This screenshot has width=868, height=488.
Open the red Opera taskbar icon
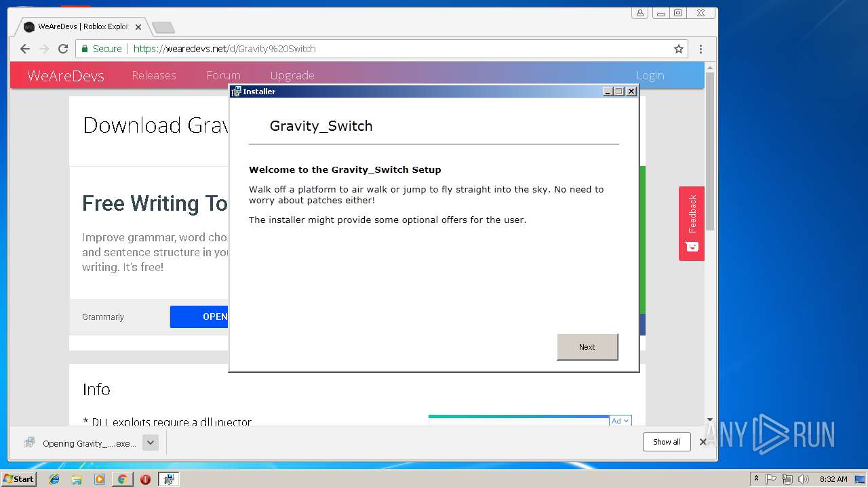point(145,479)
